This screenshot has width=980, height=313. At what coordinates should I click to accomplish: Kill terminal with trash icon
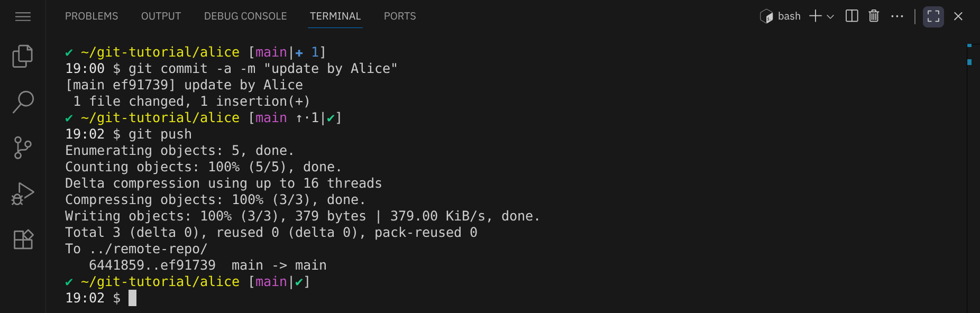(x=874, y=16)
